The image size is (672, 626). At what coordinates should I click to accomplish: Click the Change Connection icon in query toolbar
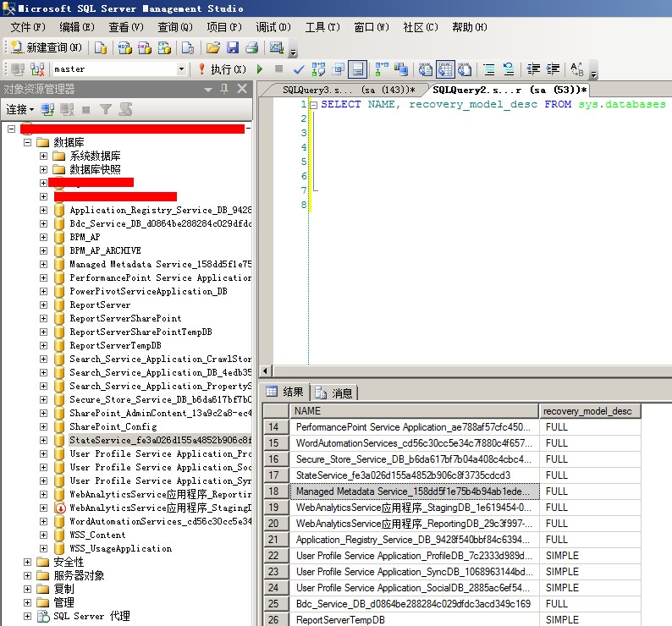pyautogui.click(x=38, y=69)
